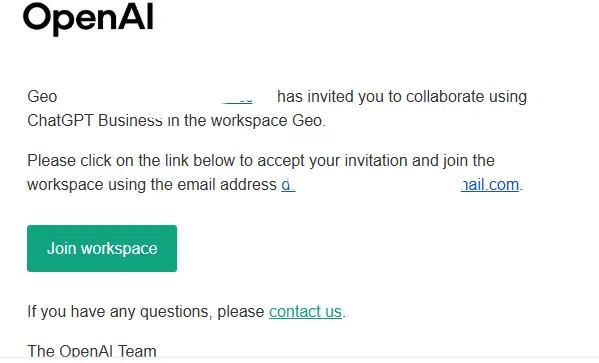The image size is (599, 363).
Task: Click the 'and join the' text ending the line
Action: coord(453,160)
